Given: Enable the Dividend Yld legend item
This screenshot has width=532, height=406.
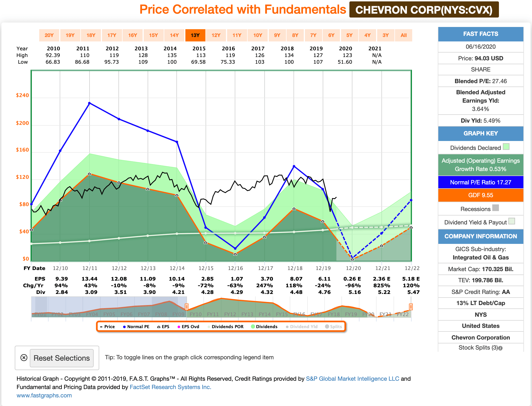Looking at the screenshot, I should coord(302,327).
